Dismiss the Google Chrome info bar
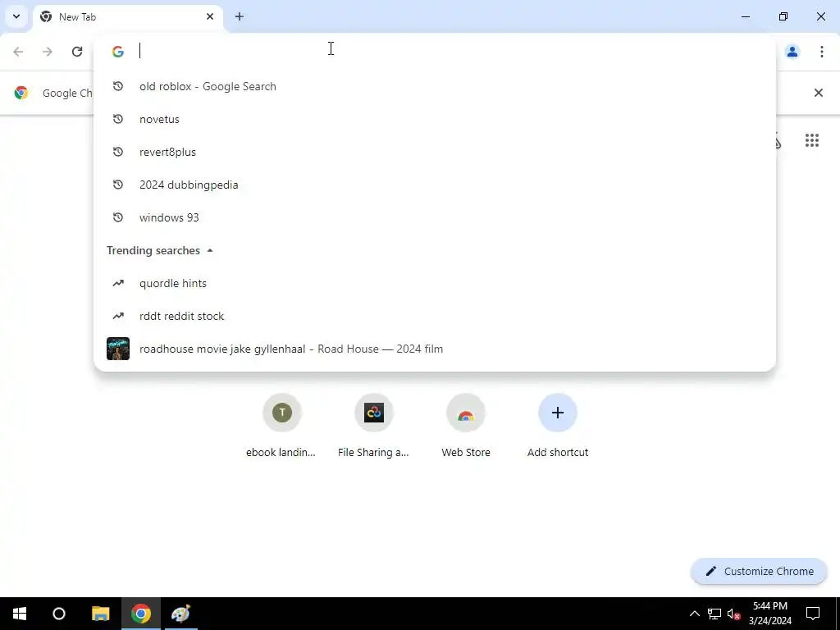Image resolution: width=840 pixels, height=630 pixels. tap(819, 93)
